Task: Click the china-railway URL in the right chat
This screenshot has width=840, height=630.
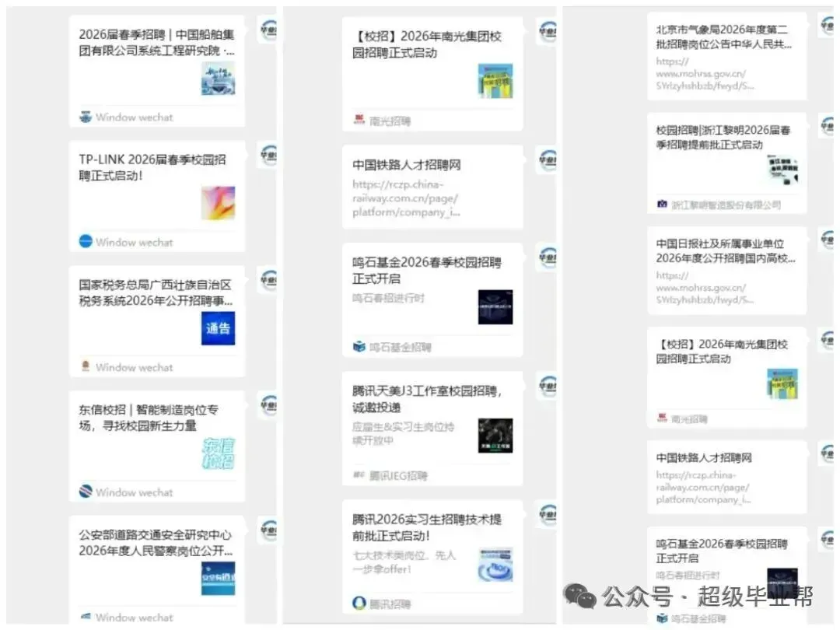Action: tap(704, 487)
